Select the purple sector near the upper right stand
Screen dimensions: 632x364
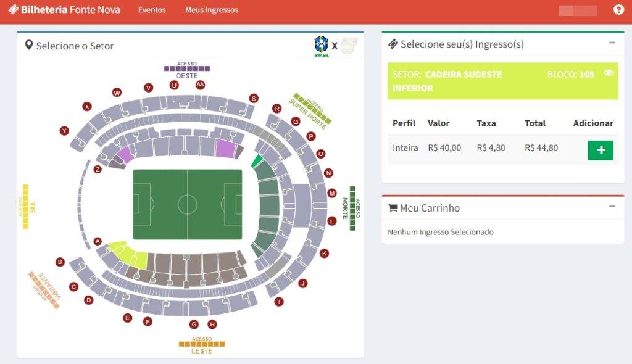click(225, 148)
